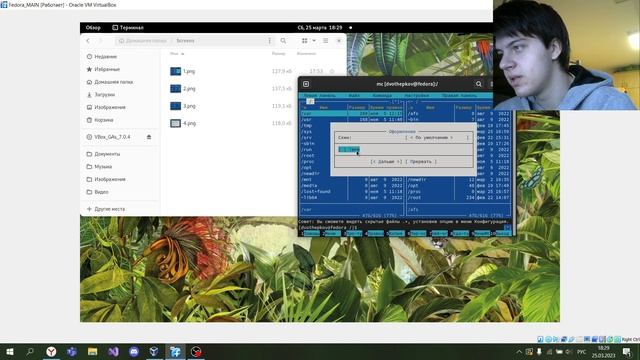Click Дальше button in mc dialog
Image resolution: width=640 pixels, height=360 pixels.
386,162
